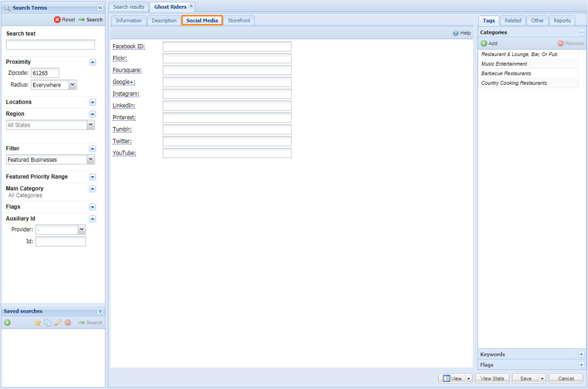Switch to the Storefront tab

pyautogui.click(x=239, y=21)
